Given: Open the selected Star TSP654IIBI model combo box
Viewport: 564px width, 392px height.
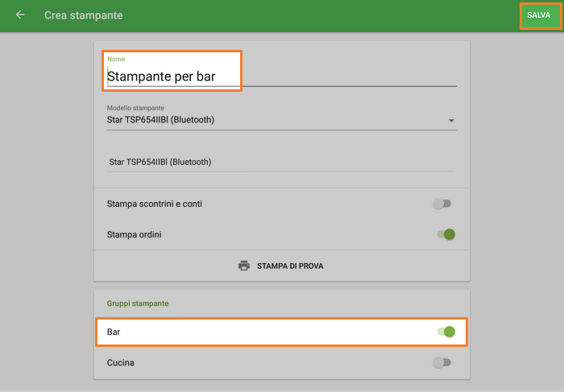Looking at the screenshot, I should pos(274,121).
